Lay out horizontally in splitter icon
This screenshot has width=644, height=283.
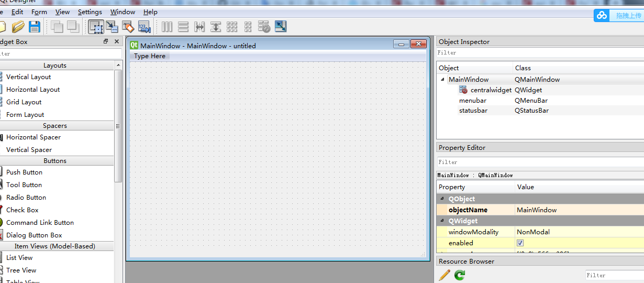[x=199, y=27]
